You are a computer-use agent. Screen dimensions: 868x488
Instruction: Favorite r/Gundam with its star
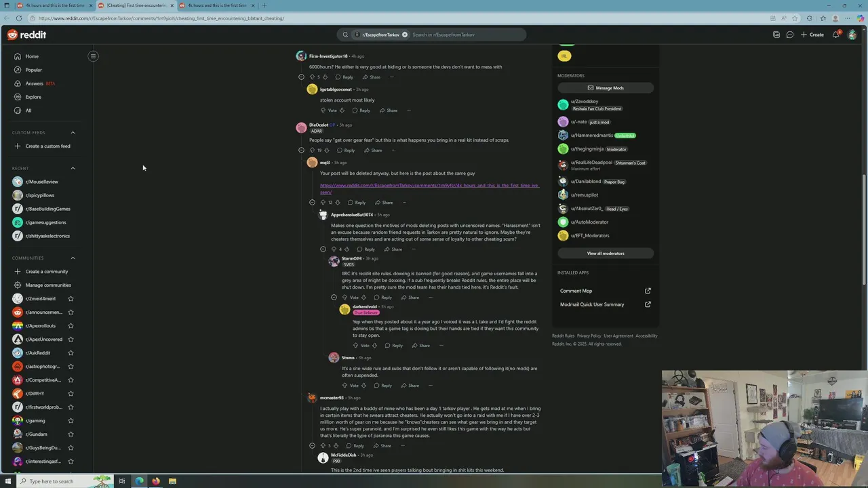[x=71, y=434]
